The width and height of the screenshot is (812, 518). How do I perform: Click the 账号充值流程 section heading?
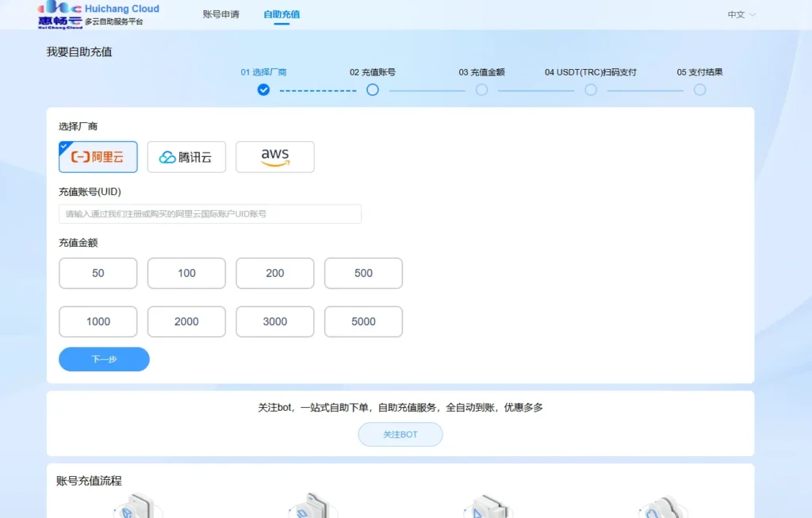pyautogui.click(x=89, y=481)
